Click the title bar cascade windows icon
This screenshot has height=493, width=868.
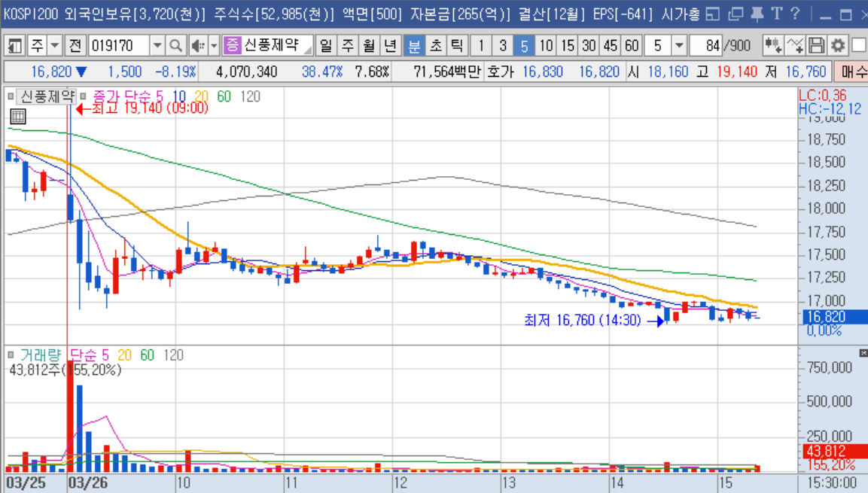736,14
